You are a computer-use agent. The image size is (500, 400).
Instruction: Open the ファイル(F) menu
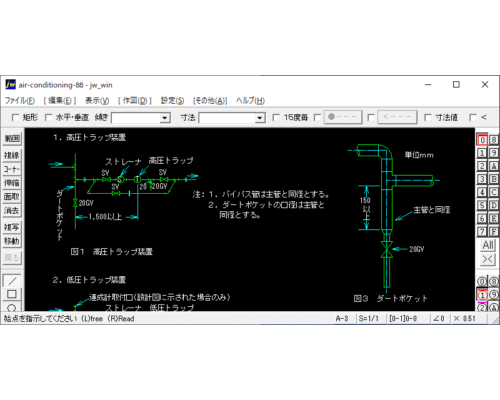(20, 100)
